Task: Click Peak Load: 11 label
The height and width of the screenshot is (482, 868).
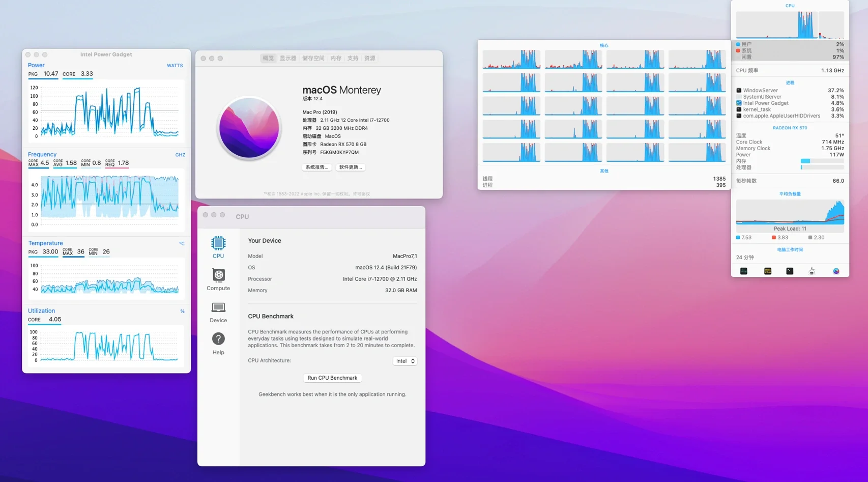Action: (790, 229)
